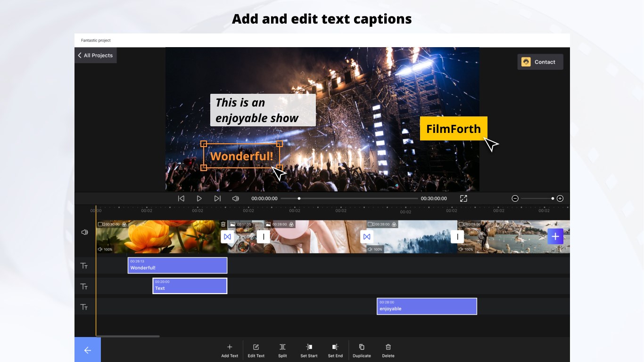
Task: Mute the video track audio
Action: tap(84, 232)
